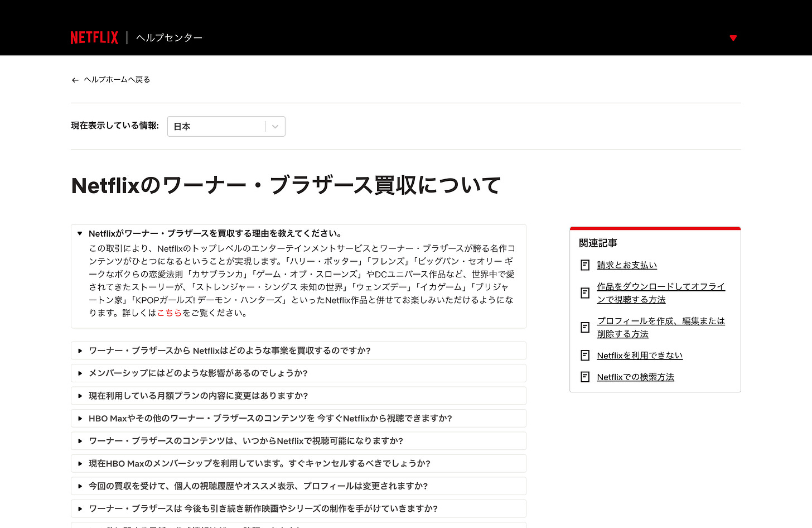Click the Netflix logo in the header

pos(94,37)
